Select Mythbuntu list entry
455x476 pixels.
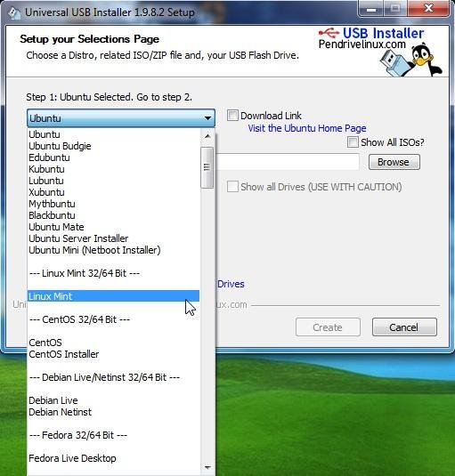113,204
